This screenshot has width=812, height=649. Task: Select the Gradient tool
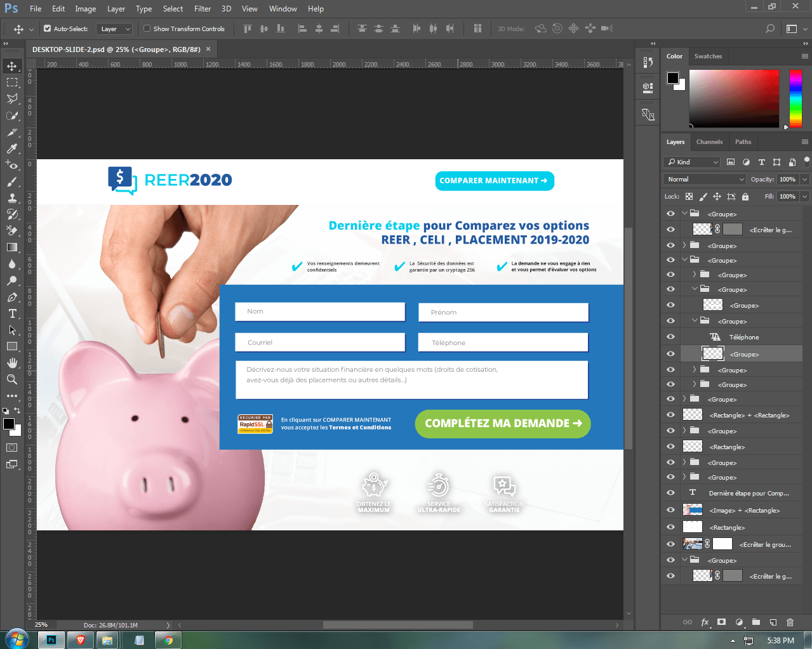tap(12, 247)
